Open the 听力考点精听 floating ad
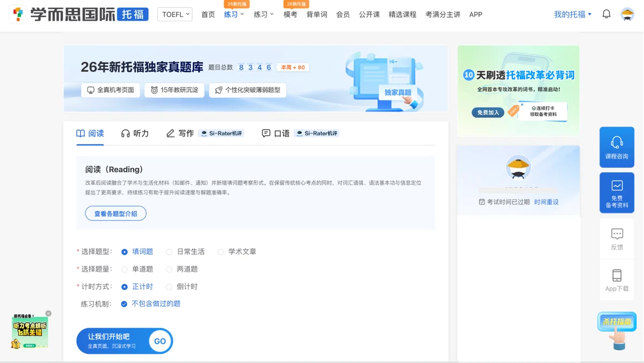The height and width of the screenshot is (363, 644). pos(30,332)
